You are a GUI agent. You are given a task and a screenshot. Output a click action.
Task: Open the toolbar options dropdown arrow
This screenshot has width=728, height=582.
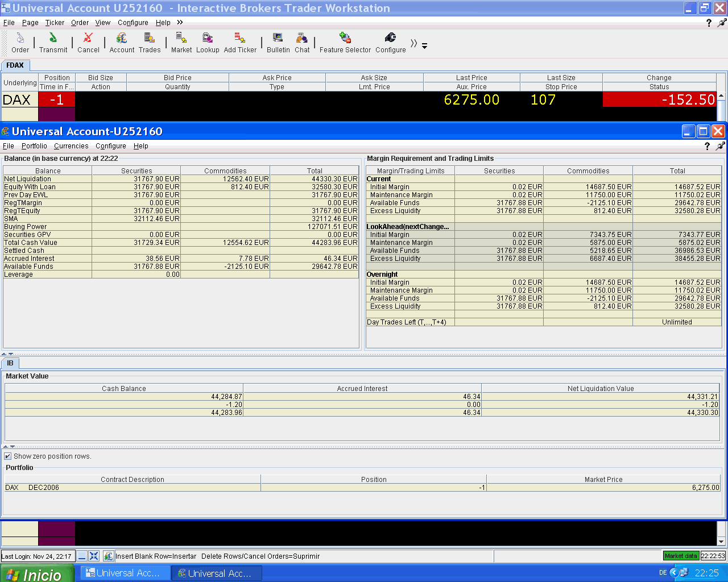tap(424, 45)
